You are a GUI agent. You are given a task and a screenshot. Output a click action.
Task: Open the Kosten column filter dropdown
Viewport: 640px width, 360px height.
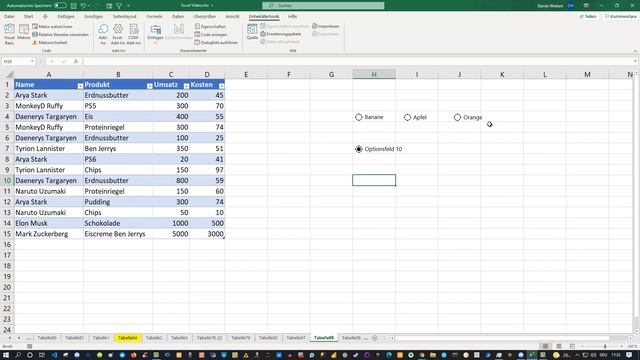221,86
